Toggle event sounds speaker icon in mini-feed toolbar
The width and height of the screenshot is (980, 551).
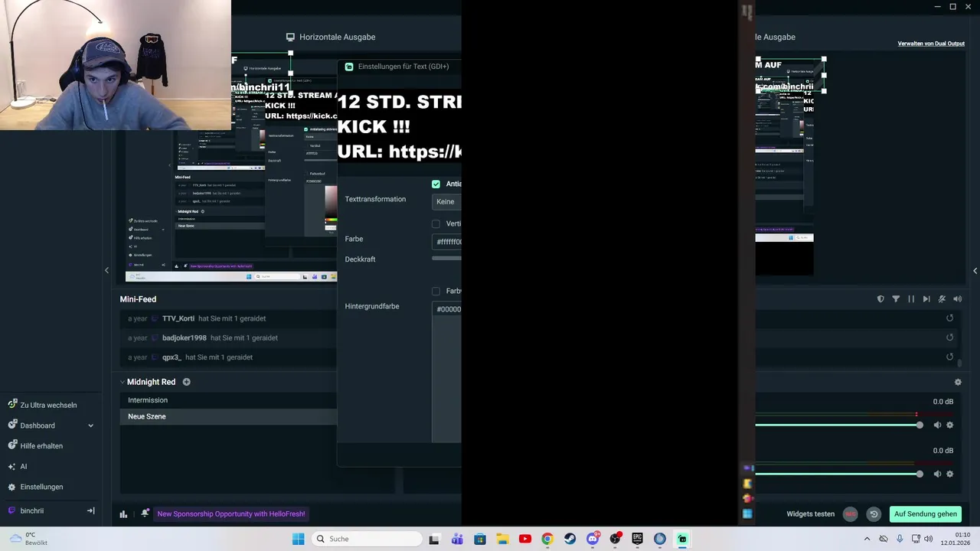957,299
